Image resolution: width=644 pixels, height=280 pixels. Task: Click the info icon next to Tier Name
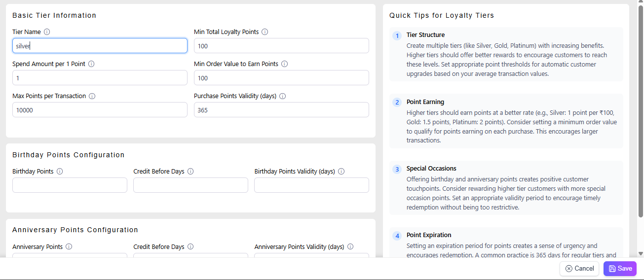point(47,32)
